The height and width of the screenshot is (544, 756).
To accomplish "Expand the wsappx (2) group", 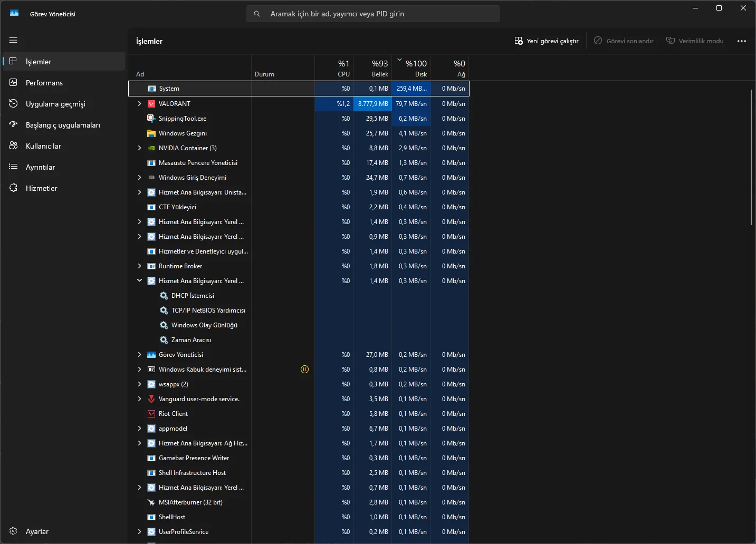I will (139, 384).
